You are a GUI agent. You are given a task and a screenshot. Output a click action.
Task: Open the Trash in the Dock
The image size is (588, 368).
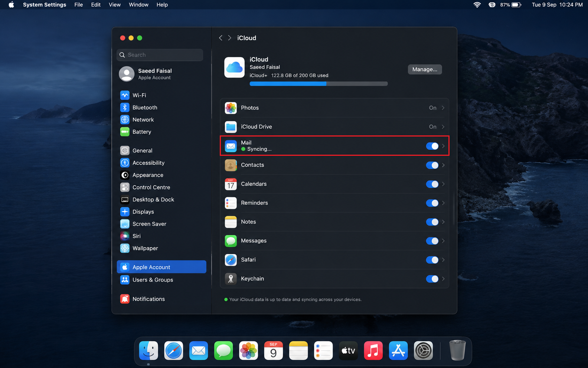coord(457,351)
